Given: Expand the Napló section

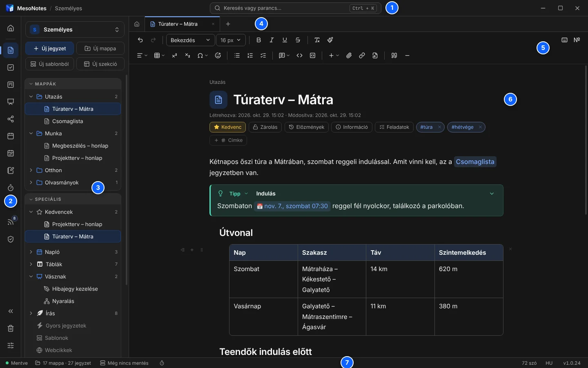Looking at the screenshot, I should click(31, 252).
